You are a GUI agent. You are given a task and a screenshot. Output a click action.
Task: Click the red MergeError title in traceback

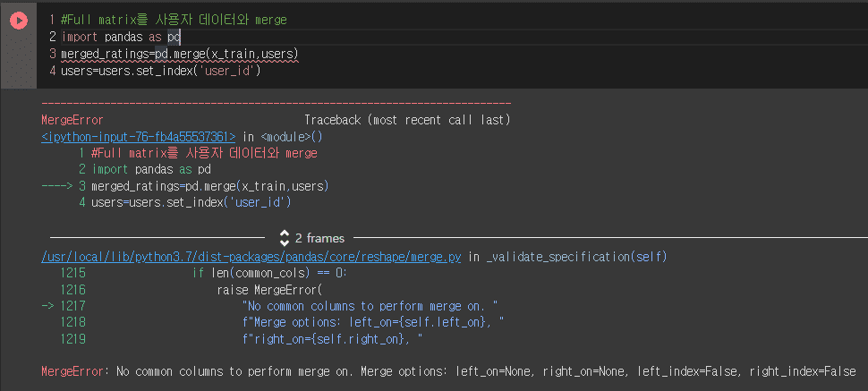pyautogui.click(x=72, y=120)
